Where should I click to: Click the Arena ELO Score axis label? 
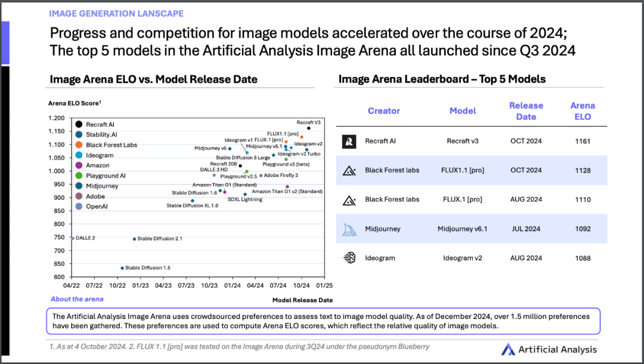coord(75,103)
